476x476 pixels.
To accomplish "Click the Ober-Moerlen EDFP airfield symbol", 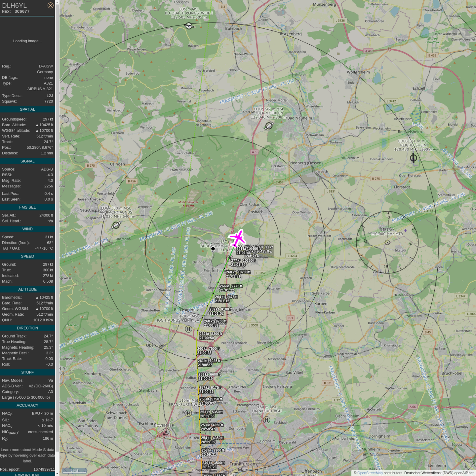I will 269,126.
